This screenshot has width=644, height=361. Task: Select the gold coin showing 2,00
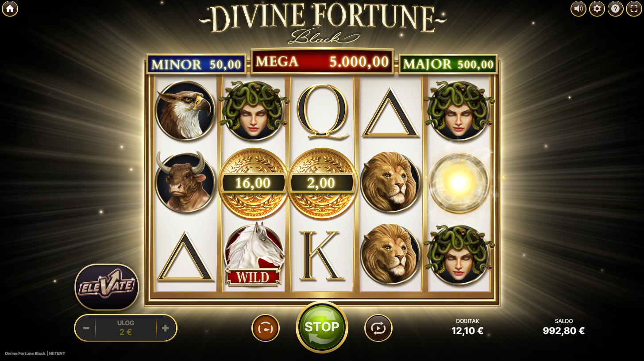[322, 183]
